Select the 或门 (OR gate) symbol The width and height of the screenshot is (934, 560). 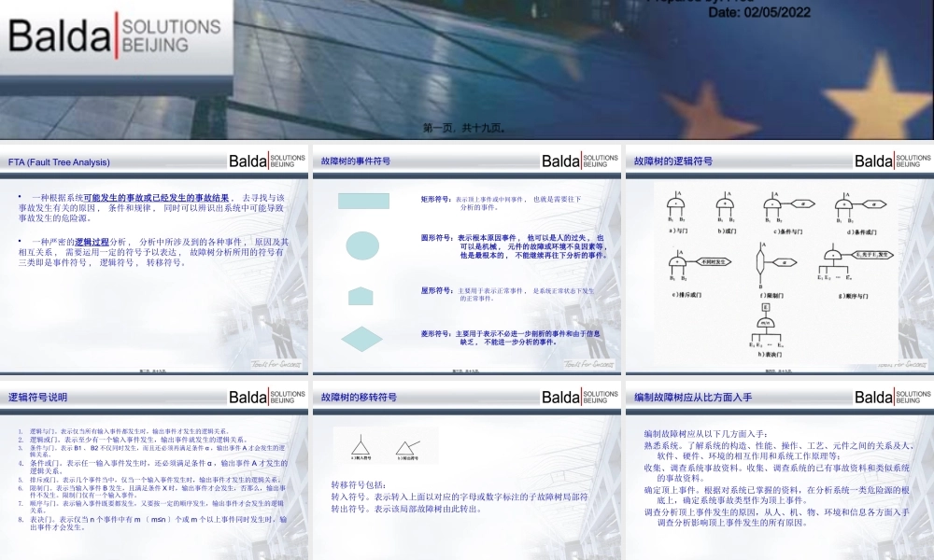[x=724, y=202]
